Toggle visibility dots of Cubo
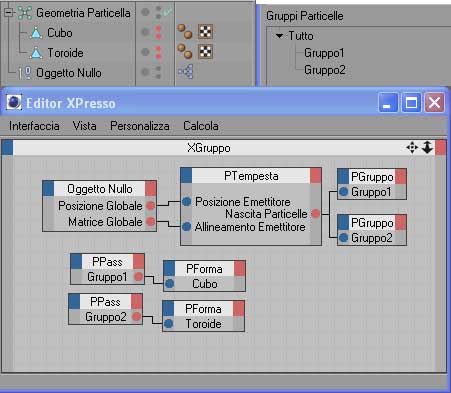Screen dimensions: 451x393 point(158,33)
